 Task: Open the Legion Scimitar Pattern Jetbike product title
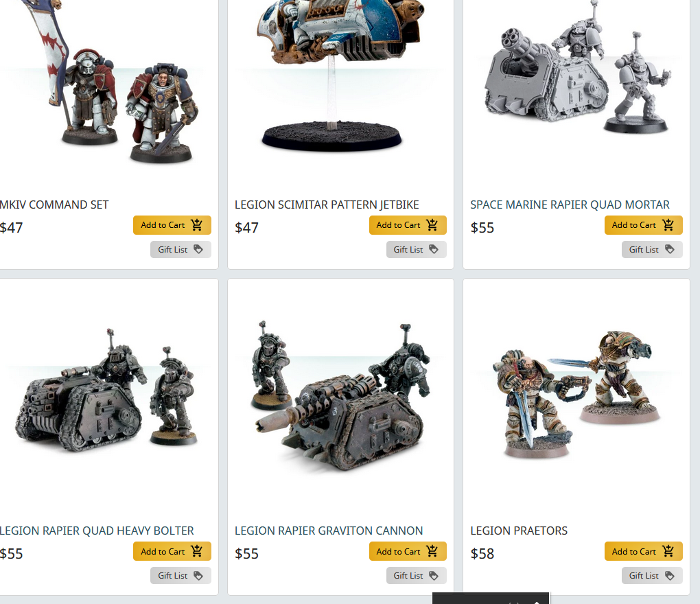click(327, 205)
